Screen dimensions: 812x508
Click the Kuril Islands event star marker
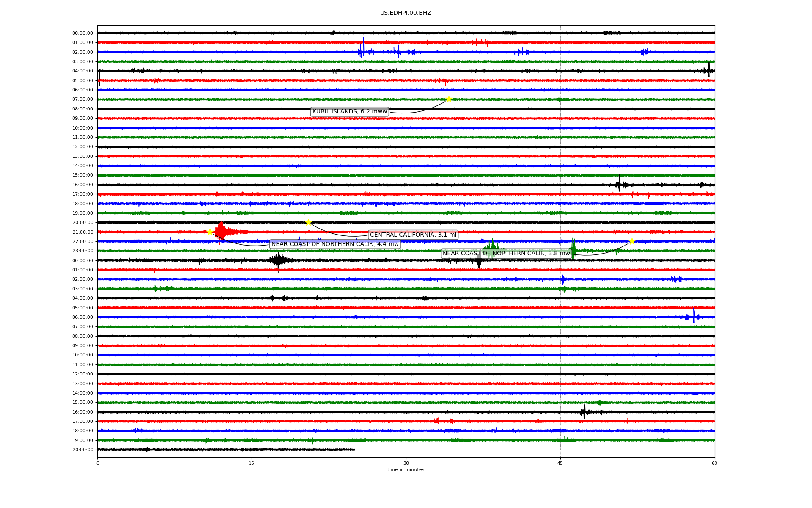coord(449,99)
